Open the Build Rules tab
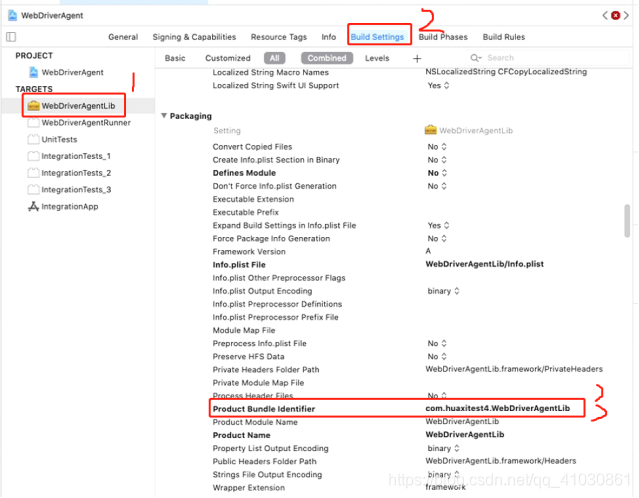This screenshot has height=498, width=639. click(x=504, y=37)
